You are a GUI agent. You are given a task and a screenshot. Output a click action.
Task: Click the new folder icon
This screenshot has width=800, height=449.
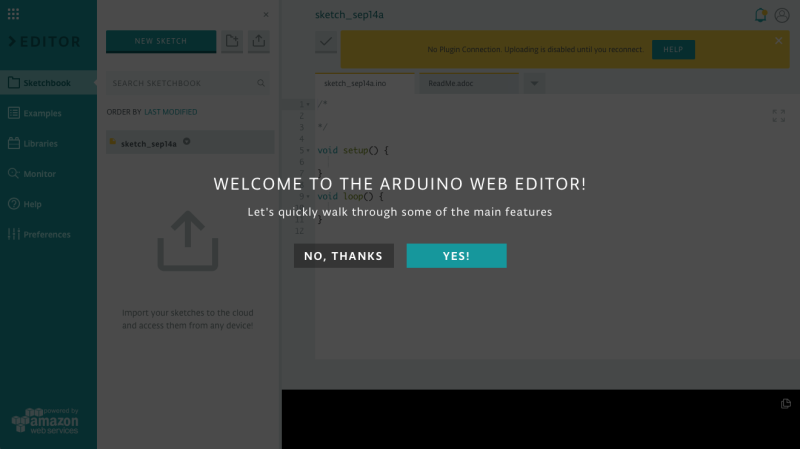pyautogui.click(x=232, y=41)
